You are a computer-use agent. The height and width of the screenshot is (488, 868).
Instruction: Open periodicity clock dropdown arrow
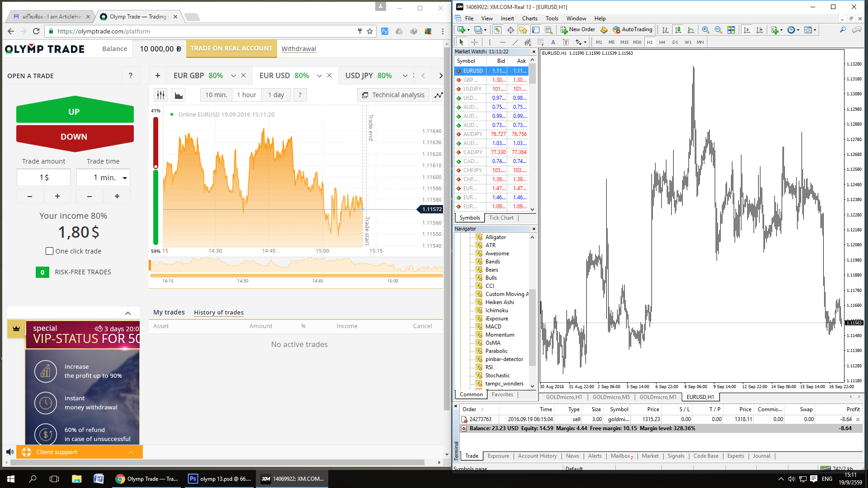pos(798,30)
